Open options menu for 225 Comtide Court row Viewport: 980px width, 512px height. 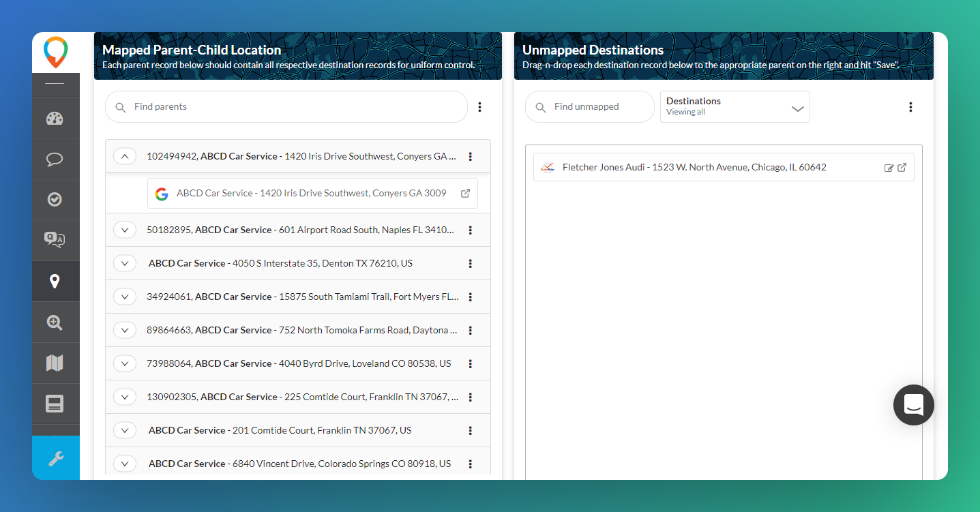pyautogui.click(x=471, y=397)
